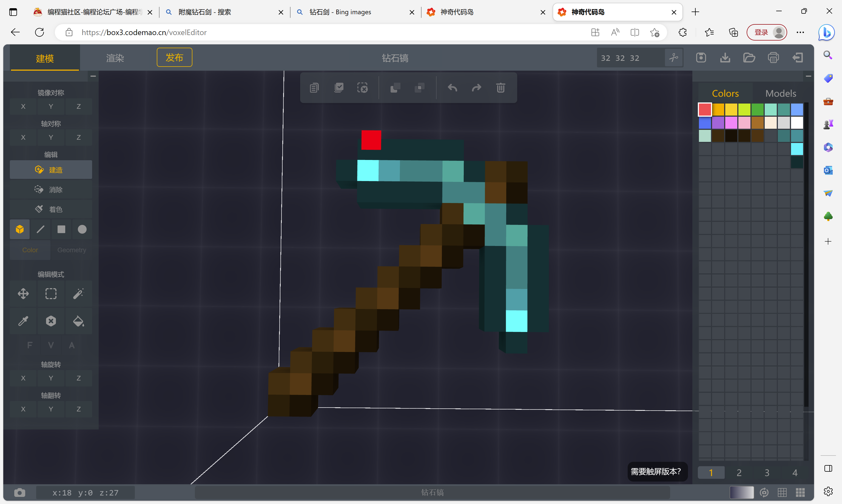Screen dimensions: 842x504
Task: Take a screenshot with the camera icon
Action: [20, 492]
